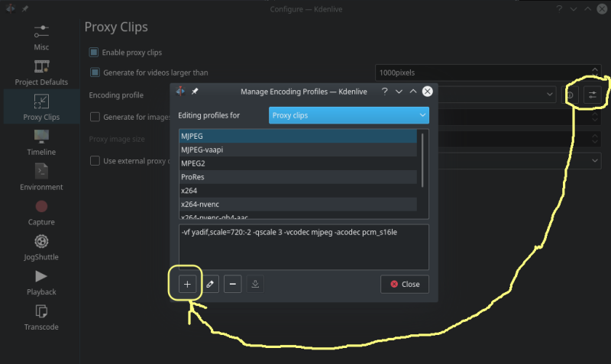Open the Environment settings page
Image resolution: width=611 pixels, height=364 pixels.
pos(41,177)
